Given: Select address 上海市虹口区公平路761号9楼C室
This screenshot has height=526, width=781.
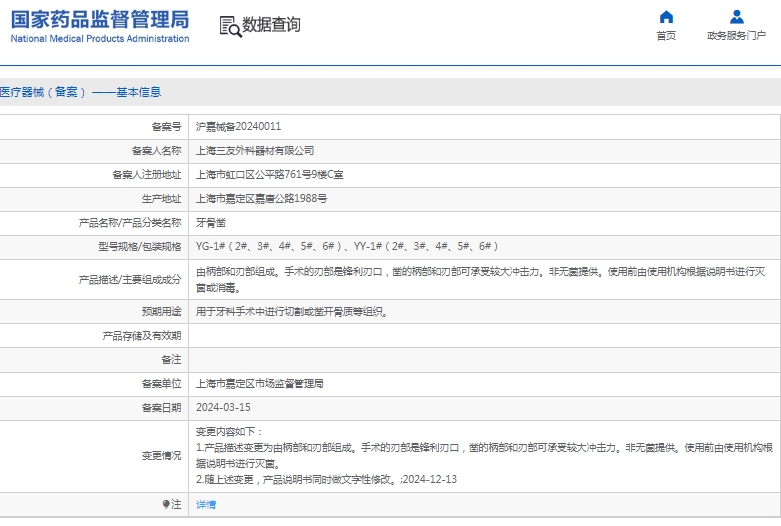Looking at the screenshot, I should click(269, 174).
